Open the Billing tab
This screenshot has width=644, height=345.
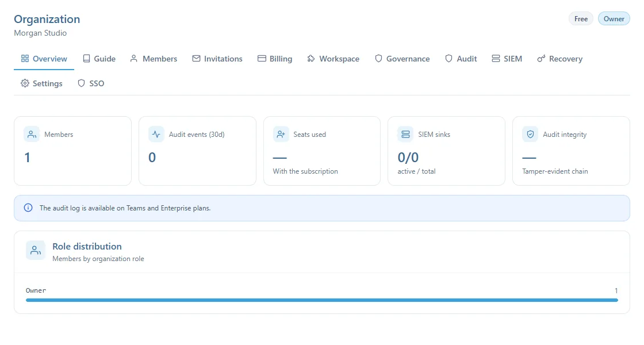click(x=275, y=59)
